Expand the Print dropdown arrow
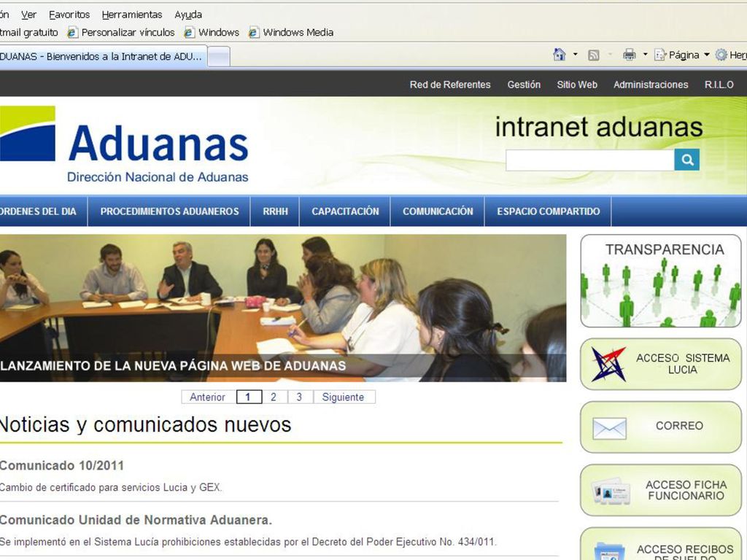Image resolution: width=747 pixels, height=560 pixels. pyautogui.click(x=645, y=55)
